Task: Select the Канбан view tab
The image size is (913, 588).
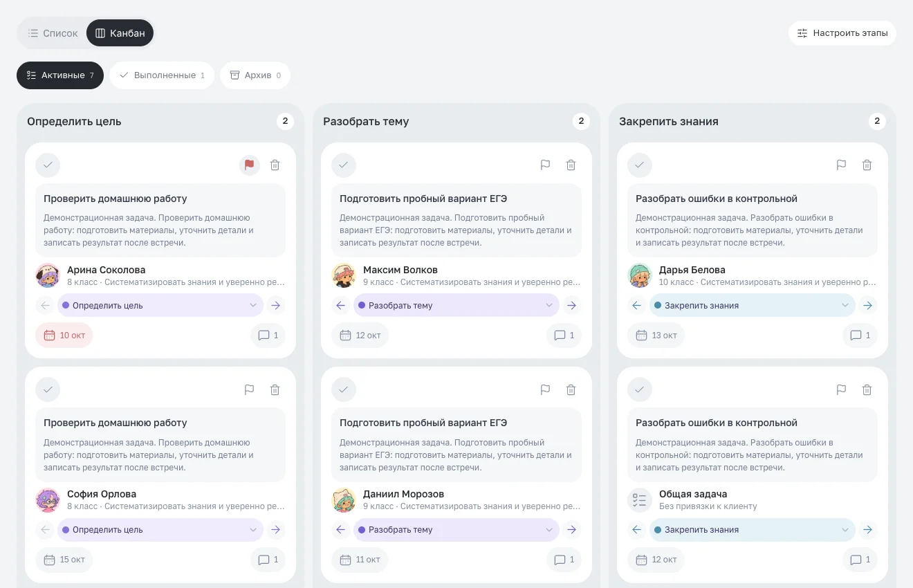Action: pyautogui.click(x=120, y=33)
